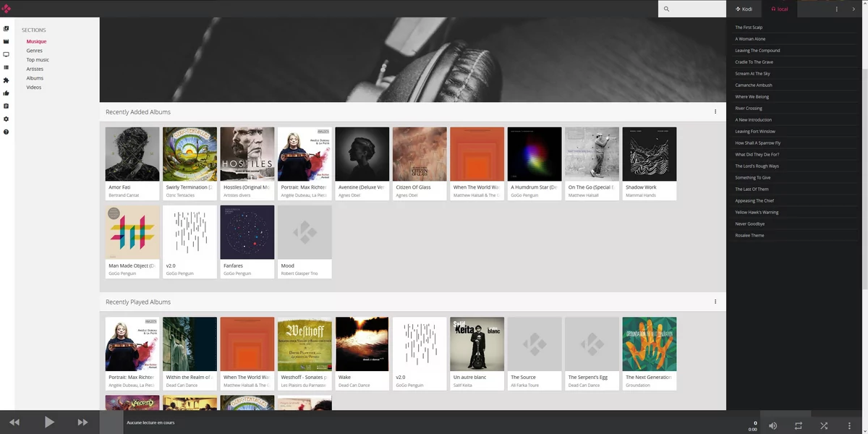Open the Add-ons puzzle piece icon
The height and width of the screenshot is (434, 868).
tap(7, 80)
